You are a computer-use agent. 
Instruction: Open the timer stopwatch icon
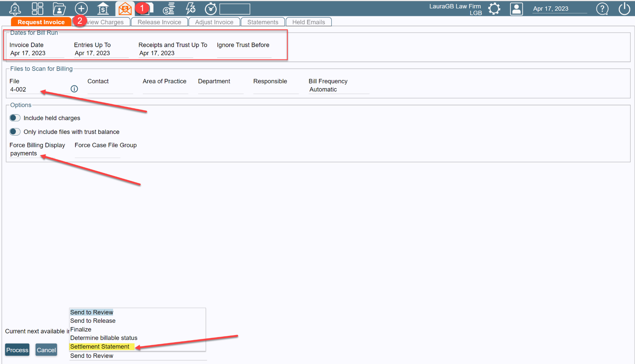(211, 8)
